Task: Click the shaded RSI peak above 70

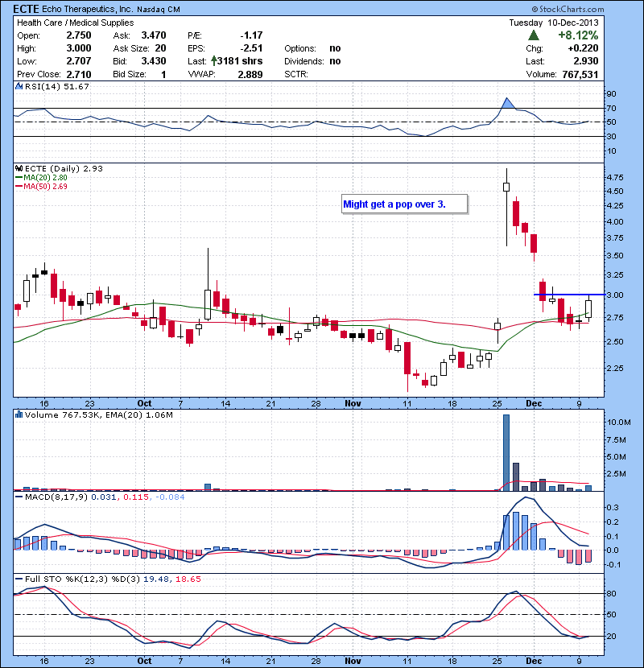Action: coord(507,104)
